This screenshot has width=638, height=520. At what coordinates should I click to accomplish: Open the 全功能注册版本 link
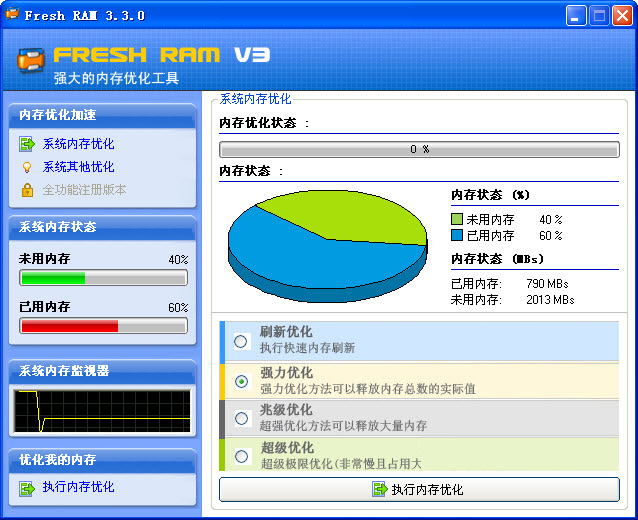point(84,190)
